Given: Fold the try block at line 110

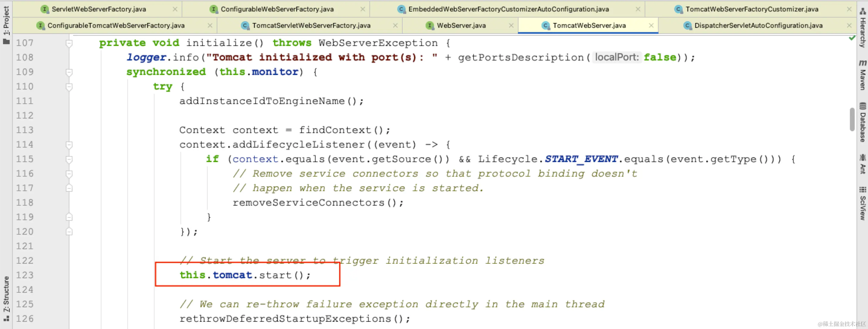Looking at the screenshot, I should (x=69, y=87).
